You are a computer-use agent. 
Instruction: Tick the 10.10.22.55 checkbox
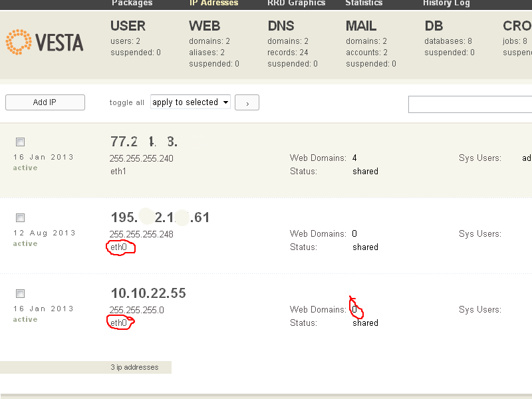click(x=20, y=293)
